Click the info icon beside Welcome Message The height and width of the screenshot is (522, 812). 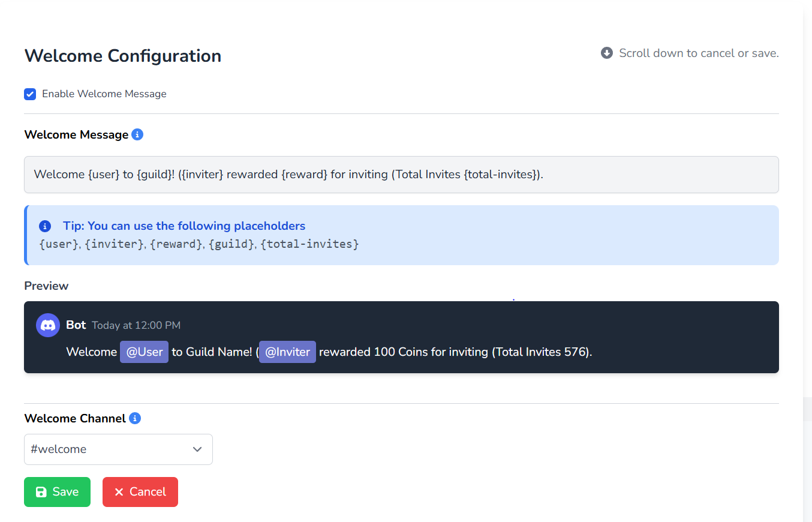pos(137,134)
